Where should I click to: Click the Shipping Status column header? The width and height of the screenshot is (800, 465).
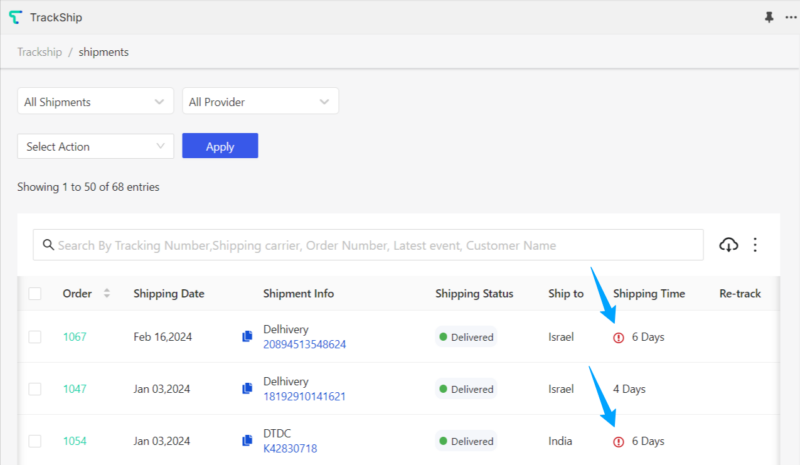[474, 293]
